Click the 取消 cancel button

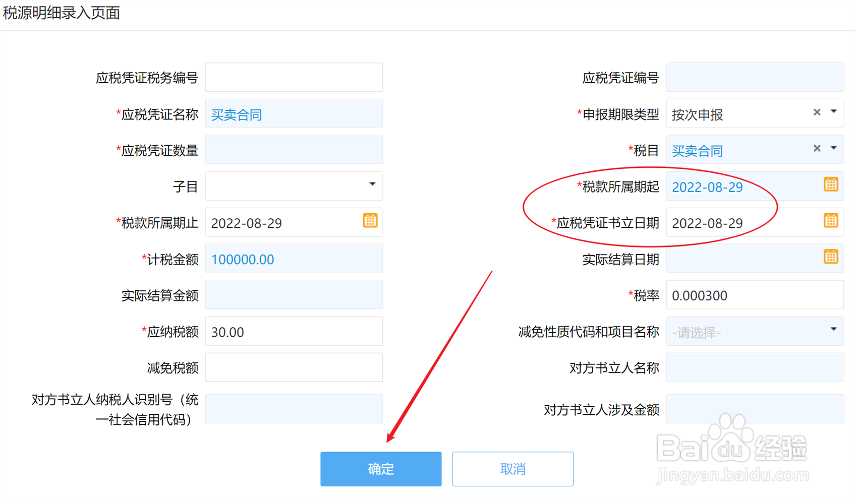[512, 469]
